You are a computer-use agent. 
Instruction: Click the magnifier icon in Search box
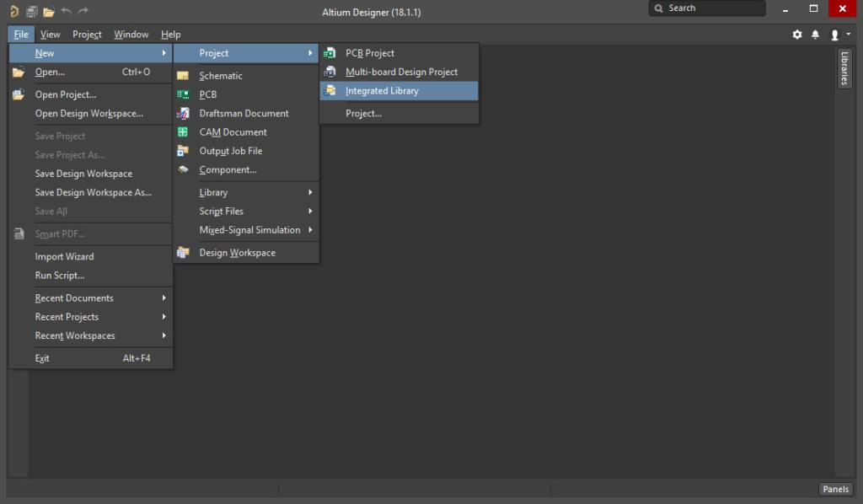[658, 8]
